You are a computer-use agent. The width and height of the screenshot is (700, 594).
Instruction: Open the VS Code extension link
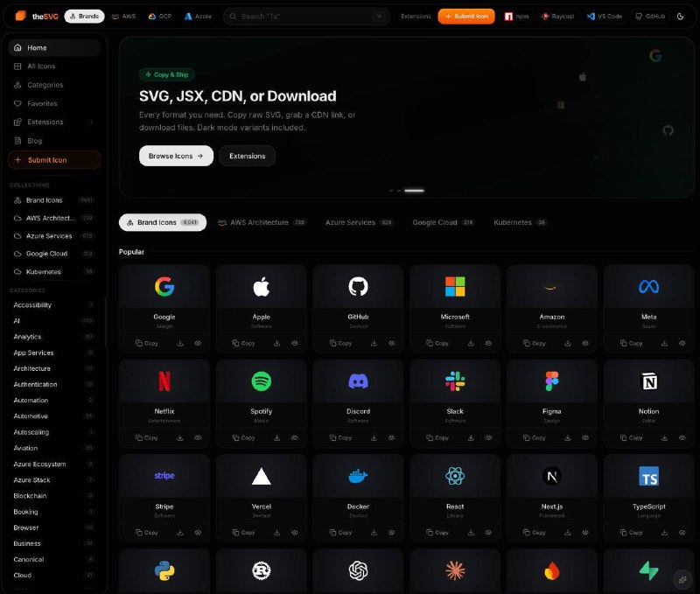[x=605, y=16]
